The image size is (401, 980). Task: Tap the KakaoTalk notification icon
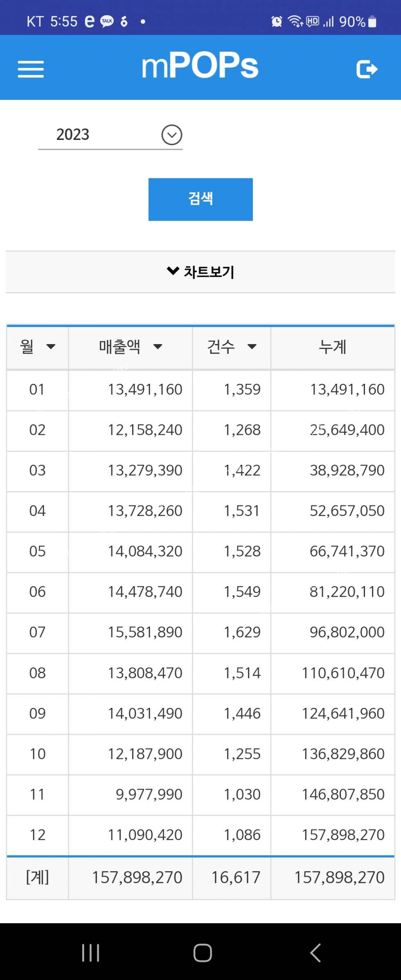(107, 21)
